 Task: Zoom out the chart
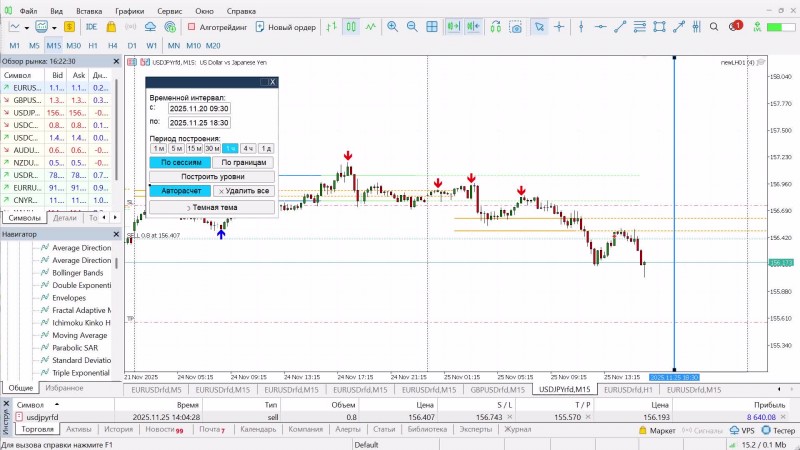[x=412, y=27]
